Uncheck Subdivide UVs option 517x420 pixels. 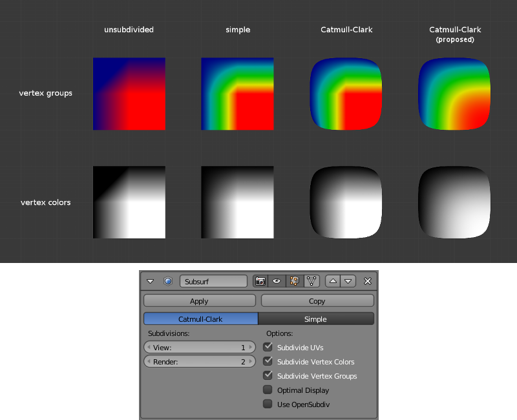[268, 347]
